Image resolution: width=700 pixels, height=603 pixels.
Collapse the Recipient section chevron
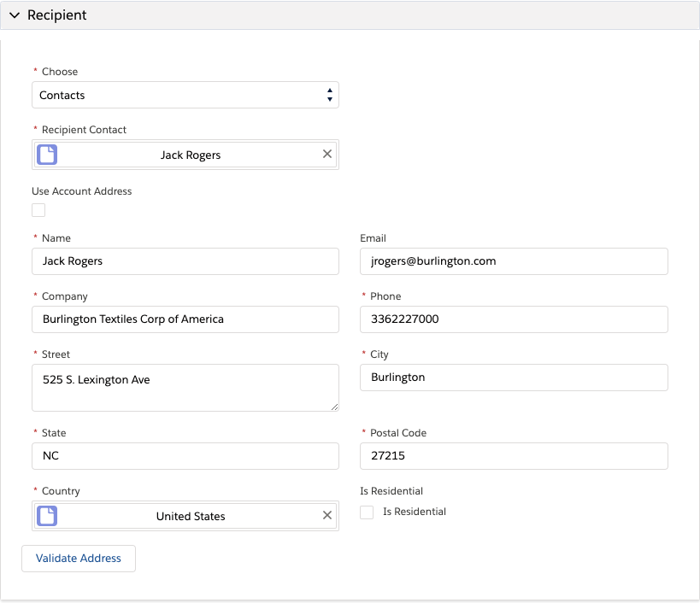point(15,15)
